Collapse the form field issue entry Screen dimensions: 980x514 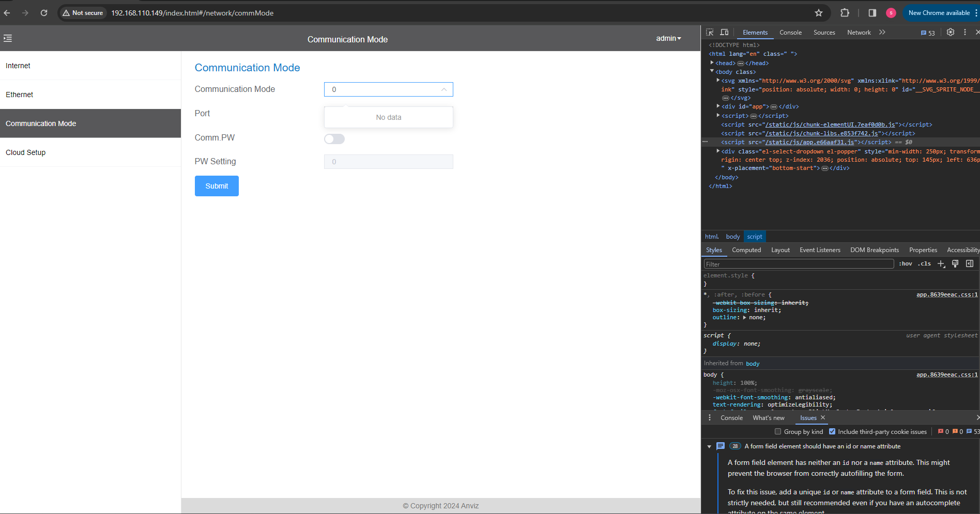(709, 446)
